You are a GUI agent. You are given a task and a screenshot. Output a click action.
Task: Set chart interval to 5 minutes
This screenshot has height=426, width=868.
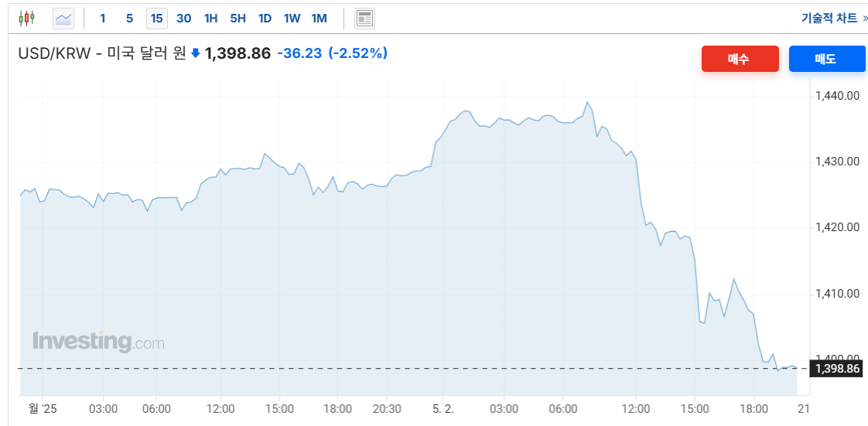[129, 19]
